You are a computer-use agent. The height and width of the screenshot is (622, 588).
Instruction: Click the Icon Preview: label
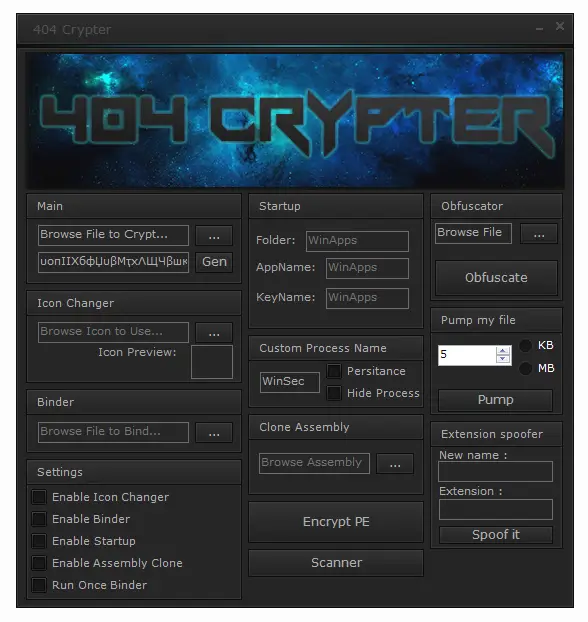(137, 352)
